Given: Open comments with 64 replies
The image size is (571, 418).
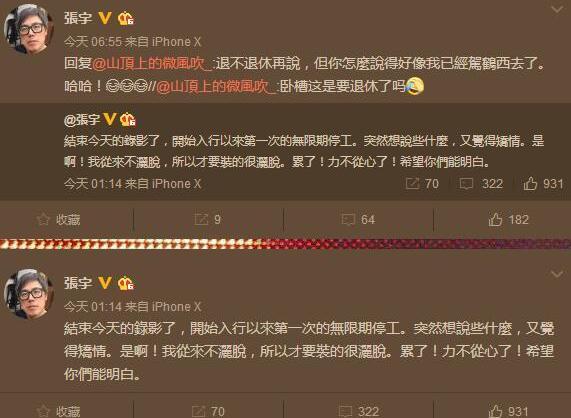Looking at the screenshot, I should [358, 220].
